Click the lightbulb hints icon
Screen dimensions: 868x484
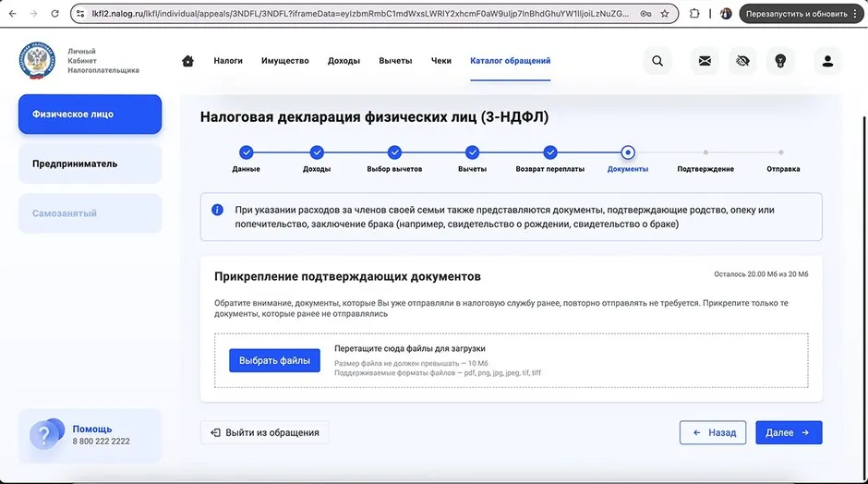coord(780,61)
